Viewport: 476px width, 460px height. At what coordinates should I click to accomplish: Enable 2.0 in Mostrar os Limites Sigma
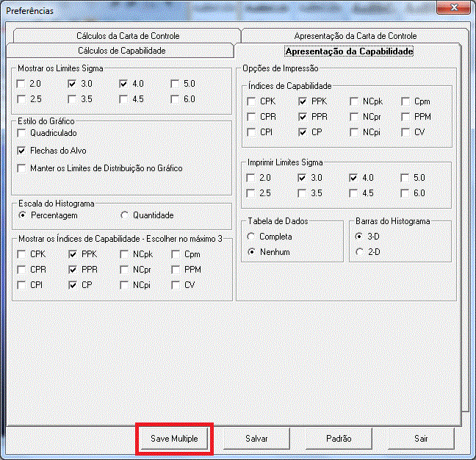click(x=21, y=84)
